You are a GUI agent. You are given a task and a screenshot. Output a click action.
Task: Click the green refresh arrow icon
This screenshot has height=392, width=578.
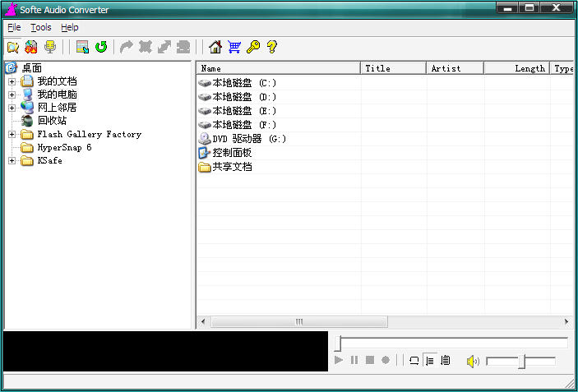pyautogui.click(x=101, y=47)
